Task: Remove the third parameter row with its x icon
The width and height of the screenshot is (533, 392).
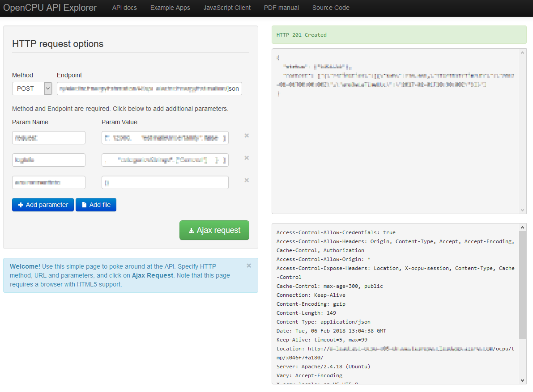Action: [x=247, y=180]
